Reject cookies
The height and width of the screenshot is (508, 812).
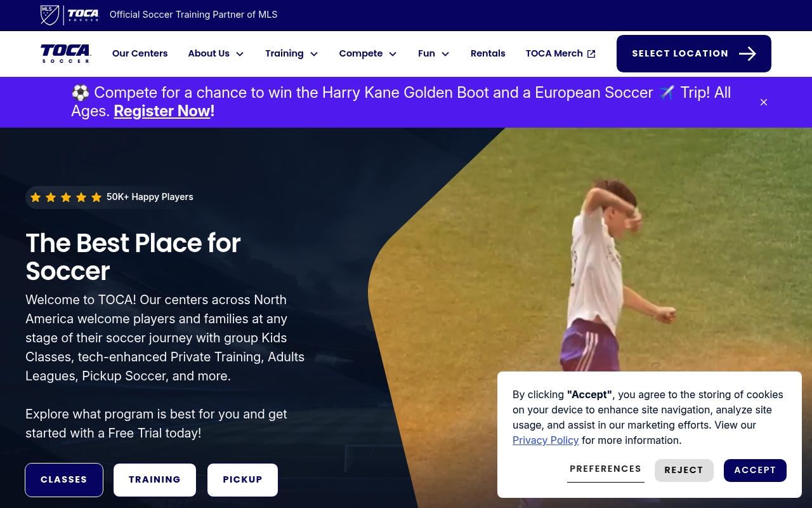point(684,471)
